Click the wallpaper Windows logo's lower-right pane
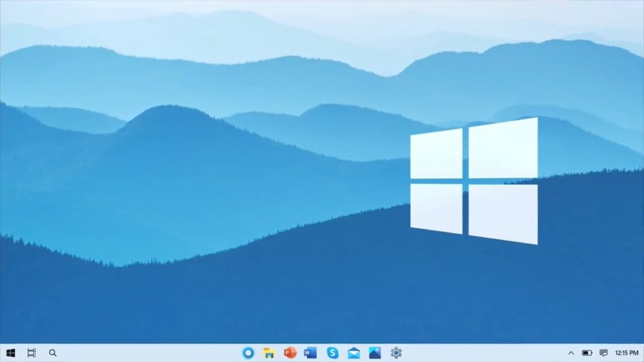 tap(502, 213)
